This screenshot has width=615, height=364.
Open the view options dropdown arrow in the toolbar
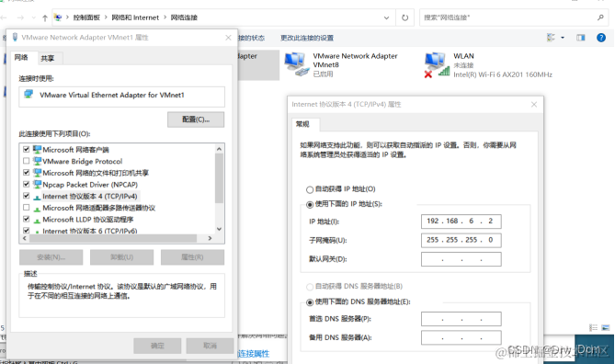tap(563, 38)
